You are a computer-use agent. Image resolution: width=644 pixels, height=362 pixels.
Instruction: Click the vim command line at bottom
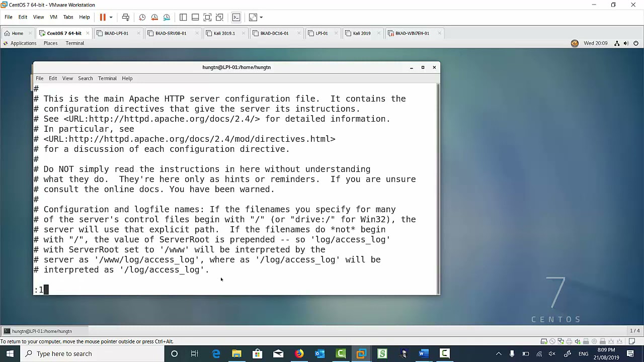point(235,290)
